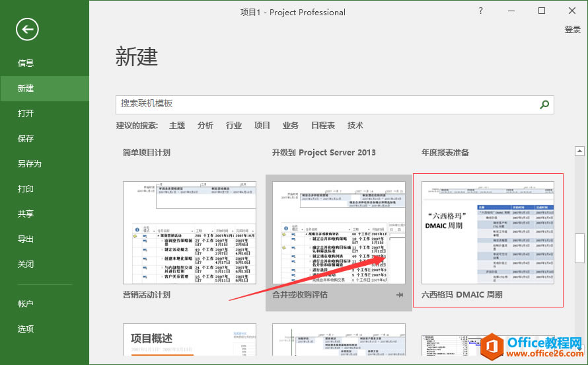Click the 登录 sign-in link

(x=573, y=30)
